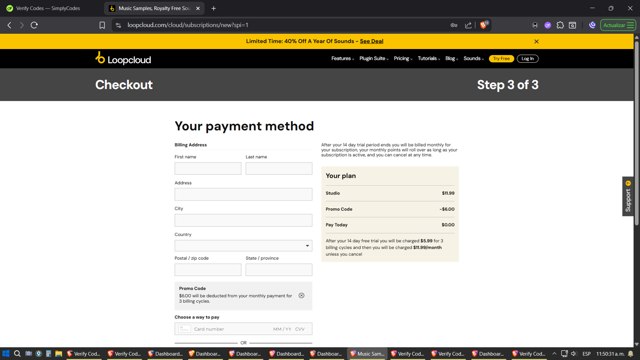The width and height of the screenshot is (640, 360).
Task: Open a new browser tab with plus
Action: [213, 8]
